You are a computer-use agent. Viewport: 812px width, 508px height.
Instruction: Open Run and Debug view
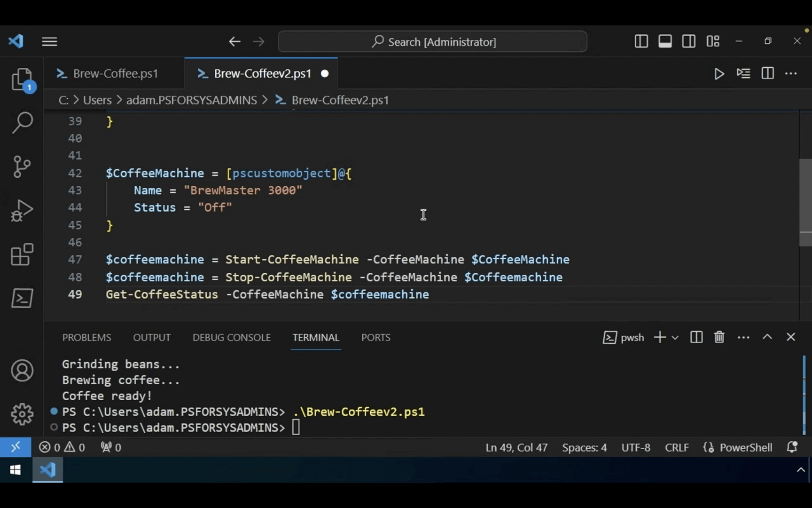22,210
